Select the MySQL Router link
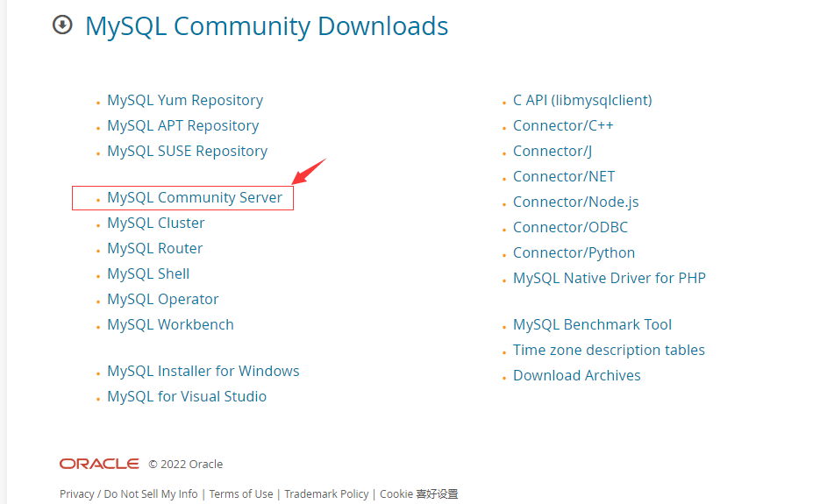The image size is (820, 504). tap(155, 248)
